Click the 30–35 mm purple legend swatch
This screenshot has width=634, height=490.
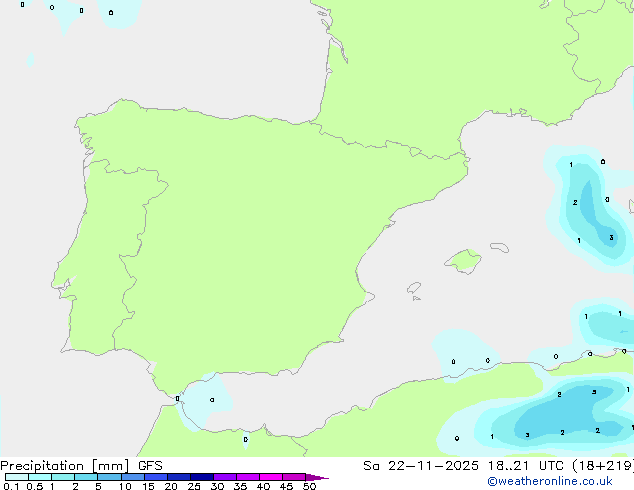(225, 477)
